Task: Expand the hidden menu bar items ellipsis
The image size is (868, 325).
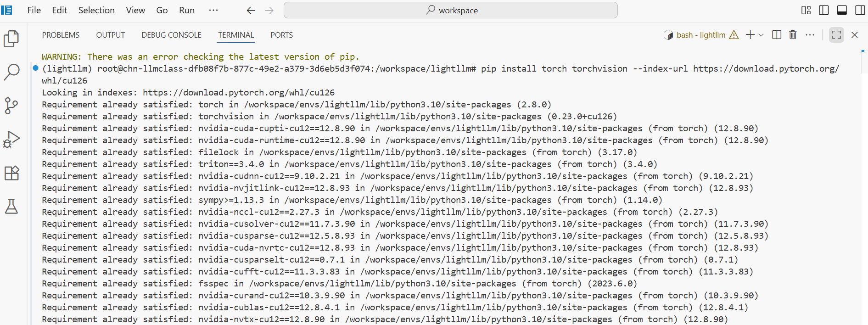Action: click(x=213, y=10)
